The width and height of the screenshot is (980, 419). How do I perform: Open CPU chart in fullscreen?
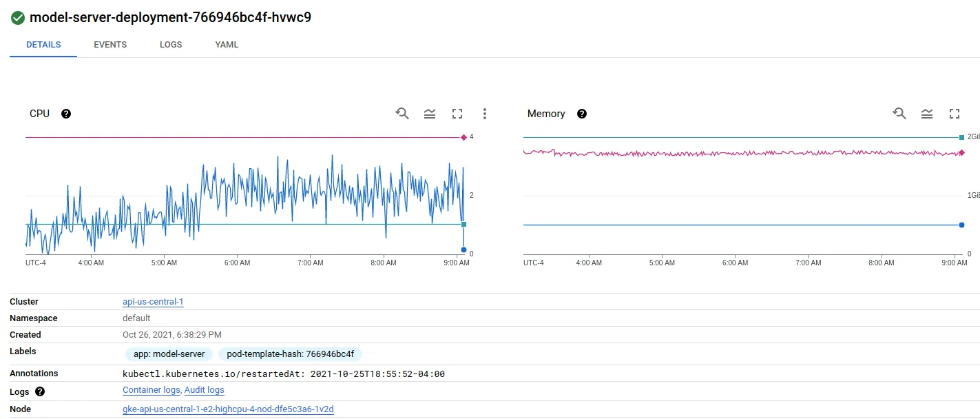[x=457, y=114]
